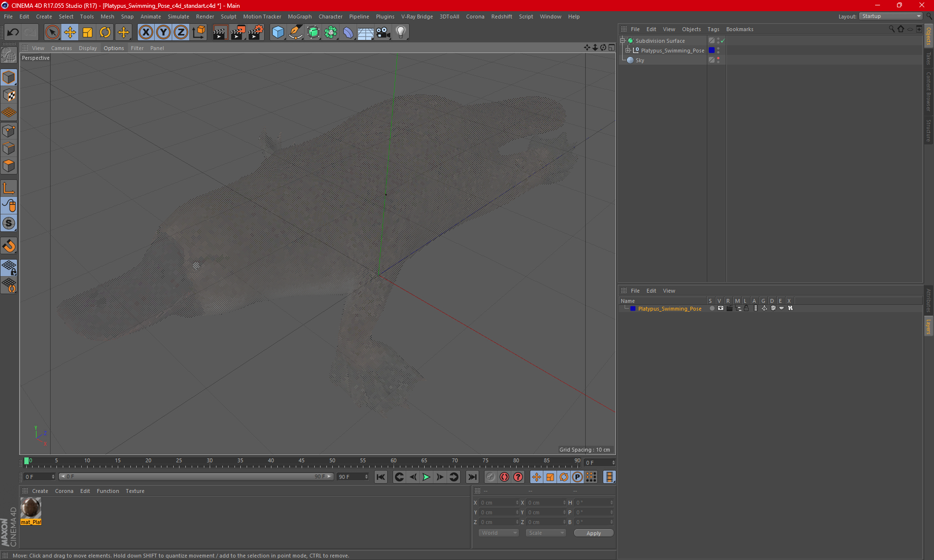Screen dimensions: 934x560
Task: Click the Corona tab in material editor
Action: [63, 490]
